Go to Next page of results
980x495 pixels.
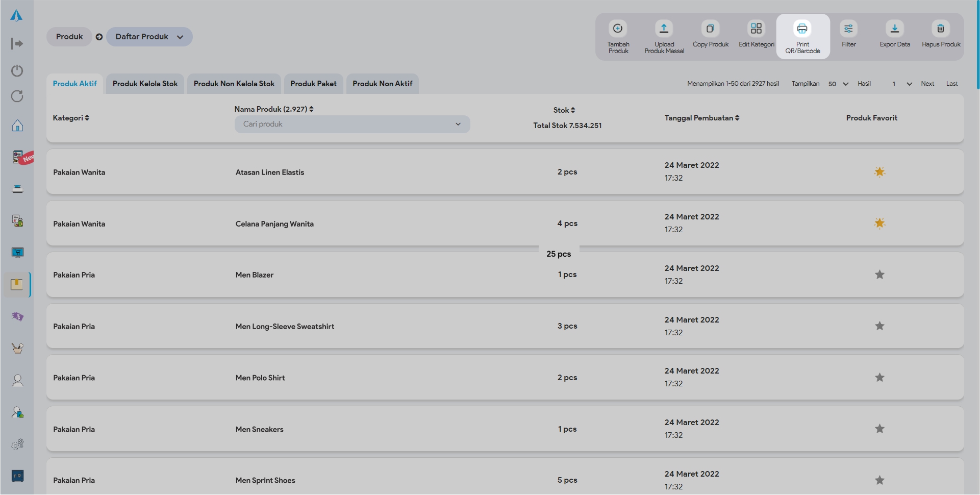pos(927,84)
